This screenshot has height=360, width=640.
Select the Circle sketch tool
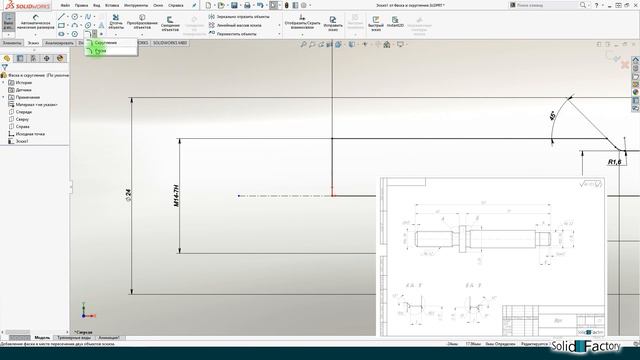(x=75, y=17)
